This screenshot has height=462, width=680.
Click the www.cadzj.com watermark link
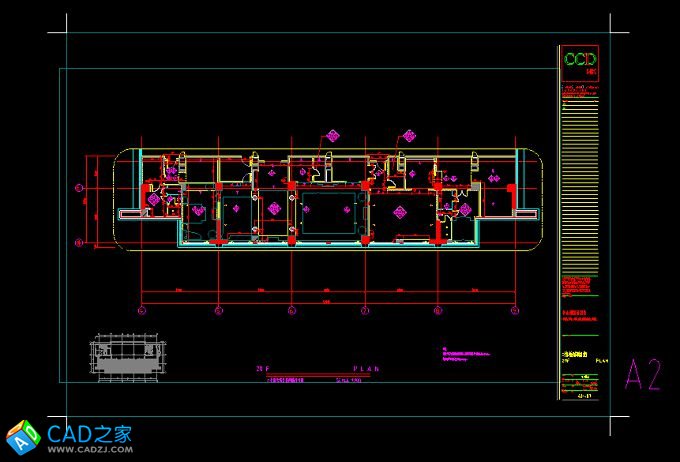(88, 451)
